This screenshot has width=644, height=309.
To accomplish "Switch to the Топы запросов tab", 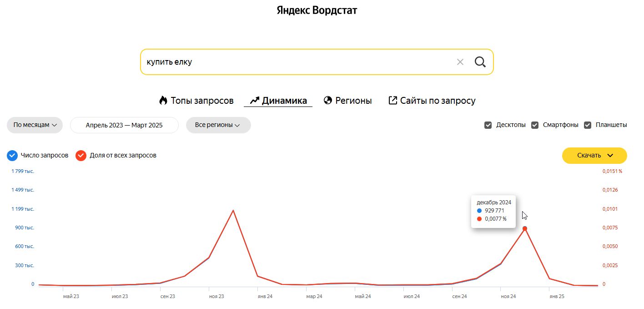I will [x=202, y=101].
